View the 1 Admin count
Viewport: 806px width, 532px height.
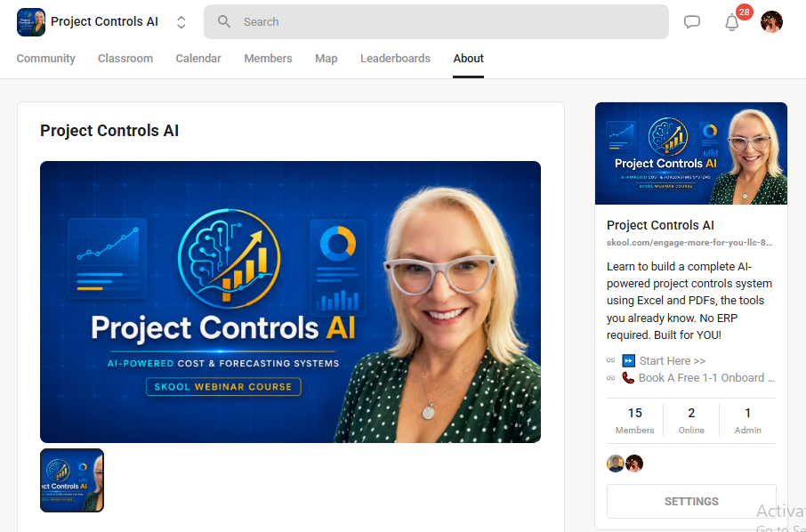(748, 421)
